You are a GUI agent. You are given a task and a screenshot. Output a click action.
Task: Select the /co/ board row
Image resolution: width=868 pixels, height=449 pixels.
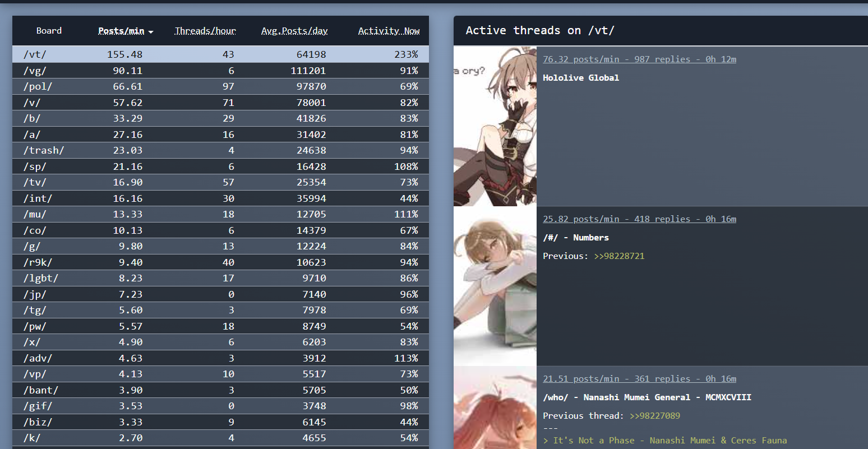pyautogui.click(x=220, y=230)
